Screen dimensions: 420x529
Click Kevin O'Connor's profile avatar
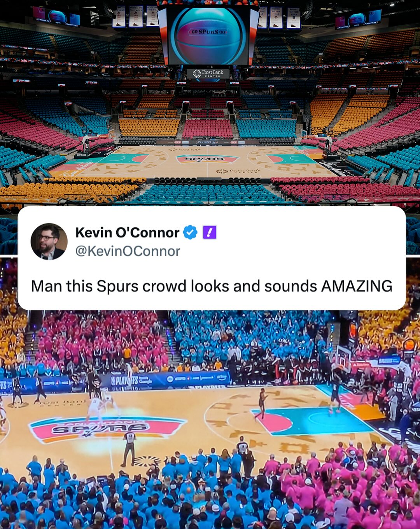49,241
